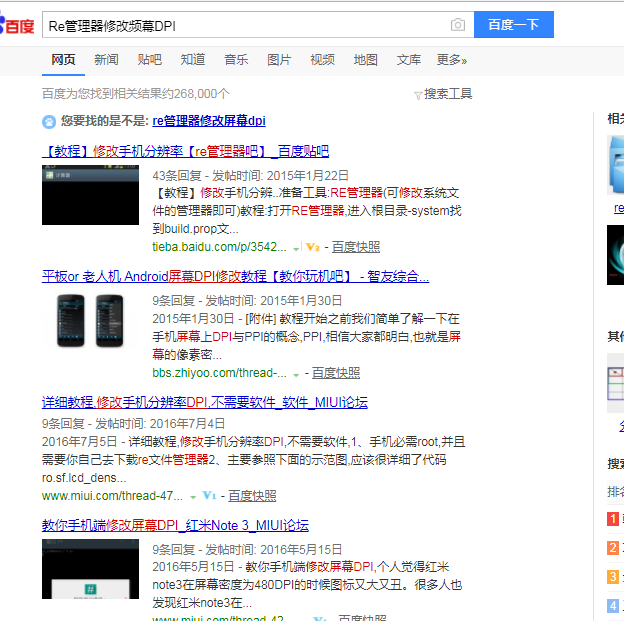Click text 百度为您找到相关结果约268,000个
624x621 pixels.
[136, 94]
